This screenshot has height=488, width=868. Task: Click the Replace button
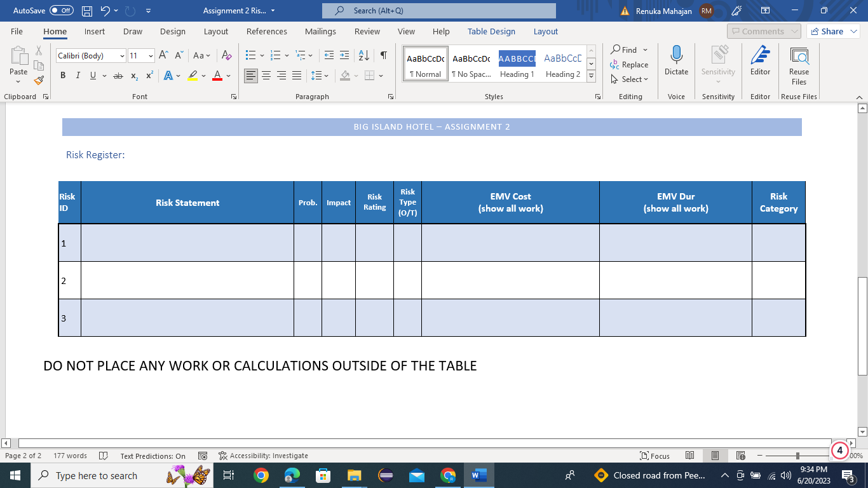pyautogui.click(x=629, y=65)
